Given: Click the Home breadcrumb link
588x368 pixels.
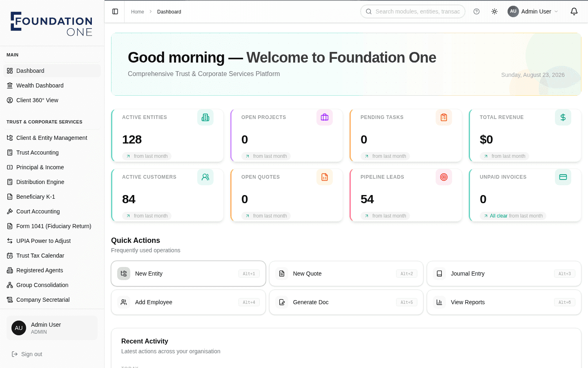Looking at the screenshot, I should click(x=138, y=12).
